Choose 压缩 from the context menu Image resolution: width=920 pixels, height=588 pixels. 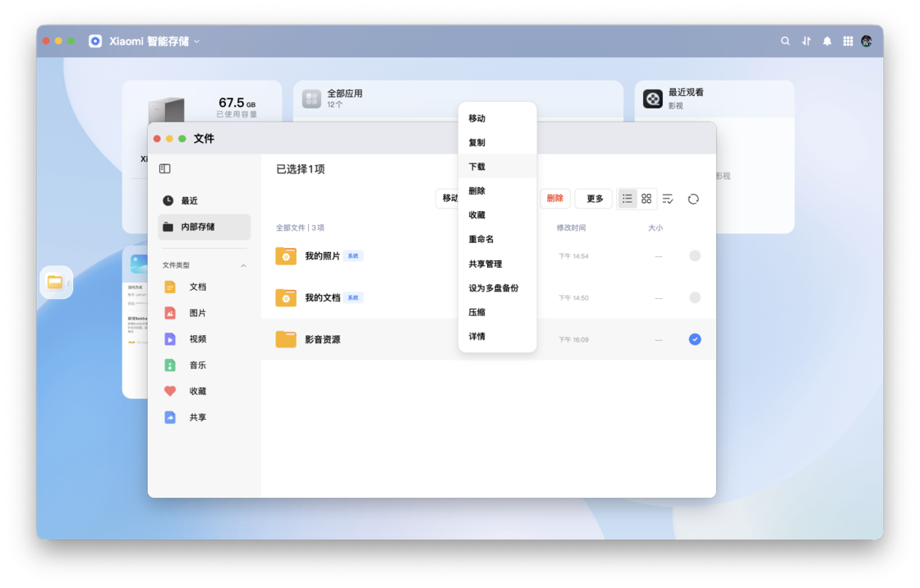click(x=498, y=312)
